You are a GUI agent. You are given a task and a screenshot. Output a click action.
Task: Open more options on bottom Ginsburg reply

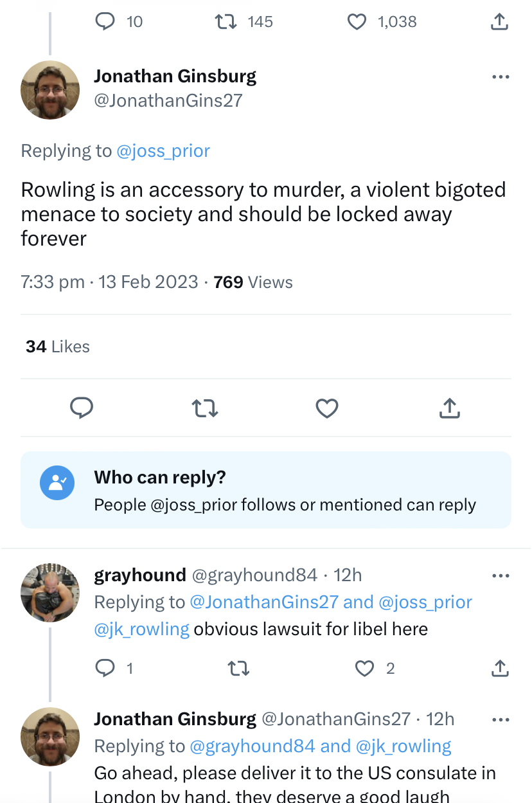point(500,719)
